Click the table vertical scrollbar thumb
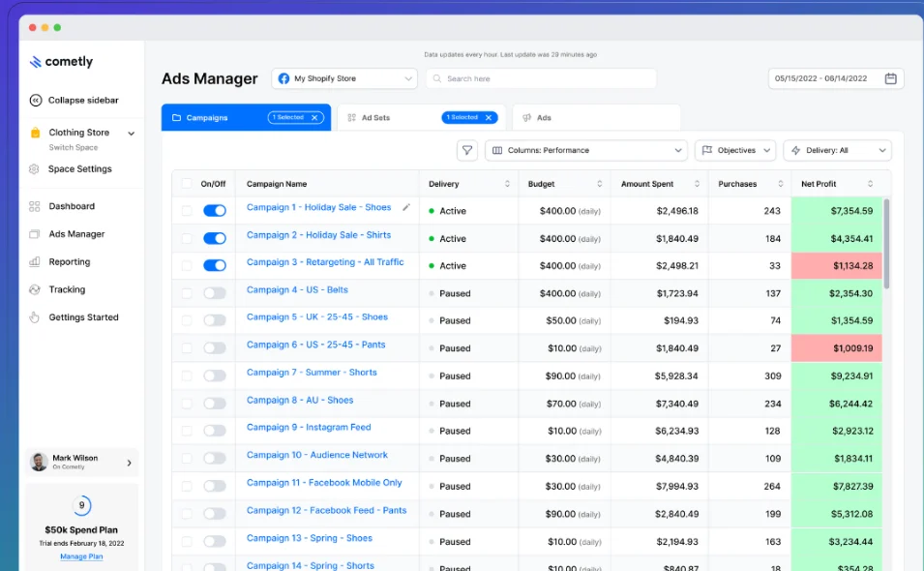This screenshot has height=571, width=924. [886, 243]
